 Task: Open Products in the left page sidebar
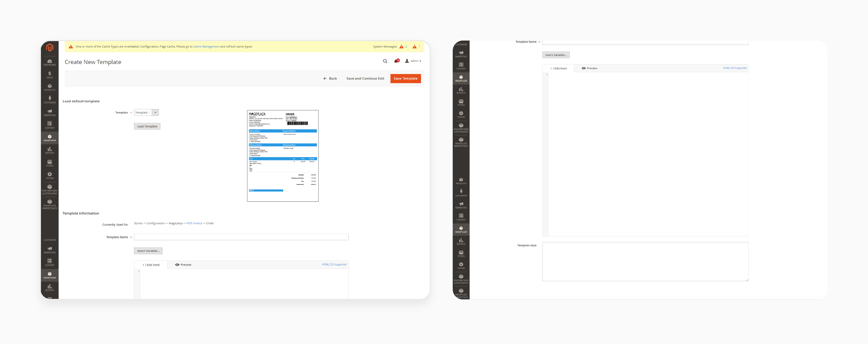(x=50, y=87)
